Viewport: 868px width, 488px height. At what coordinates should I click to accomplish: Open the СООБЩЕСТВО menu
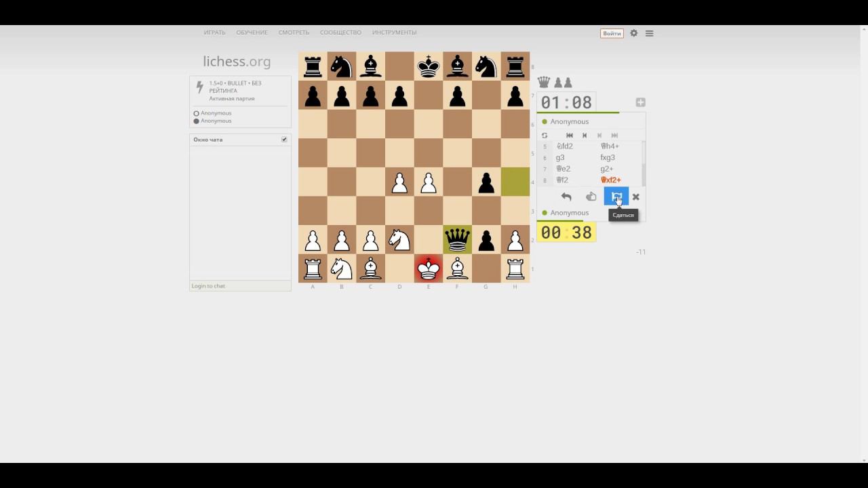pos(340,33)
